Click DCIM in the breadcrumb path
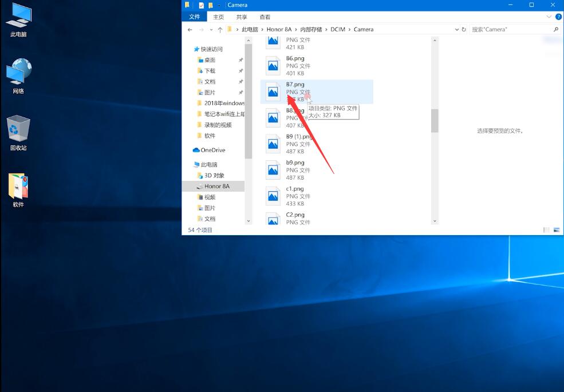Screen dimensions: 564x392 338,30
